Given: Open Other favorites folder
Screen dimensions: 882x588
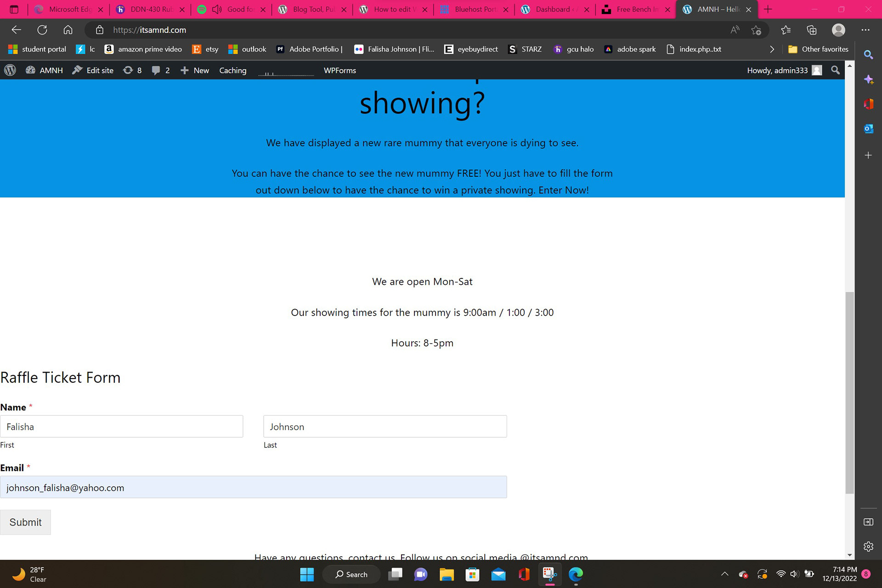Looking at the screenshot, I should 818,49.
